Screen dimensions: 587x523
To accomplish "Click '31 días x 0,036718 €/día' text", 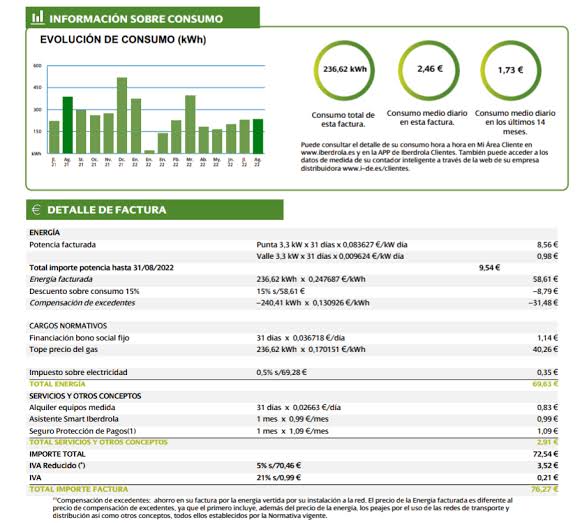I will coord(301,338).
